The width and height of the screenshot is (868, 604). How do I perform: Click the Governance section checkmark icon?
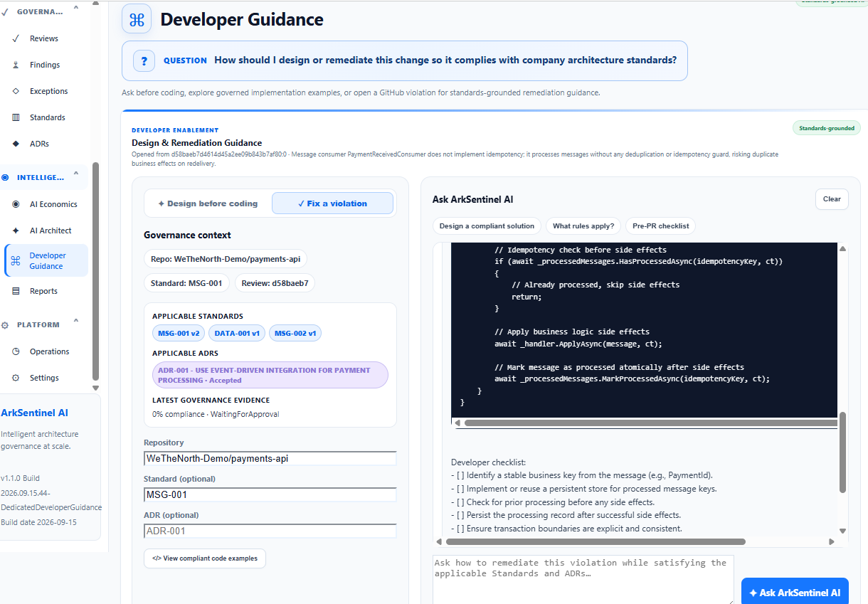pyautogui.click(x=5, y=12)
